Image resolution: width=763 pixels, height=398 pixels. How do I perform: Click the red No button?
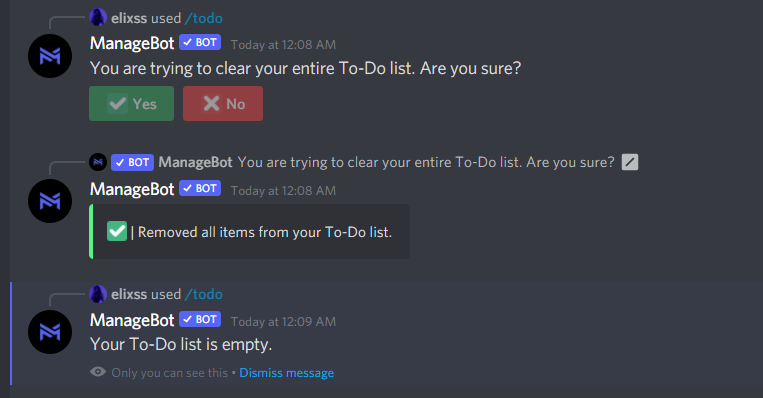click(223, 104)
